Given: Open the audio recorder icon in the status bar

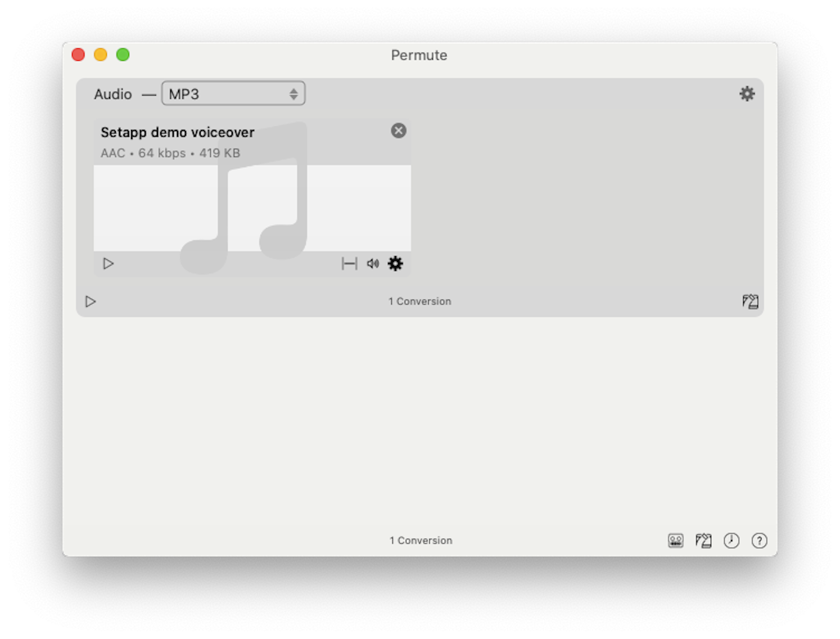Looking at the screenshot, I should [675, 541].
